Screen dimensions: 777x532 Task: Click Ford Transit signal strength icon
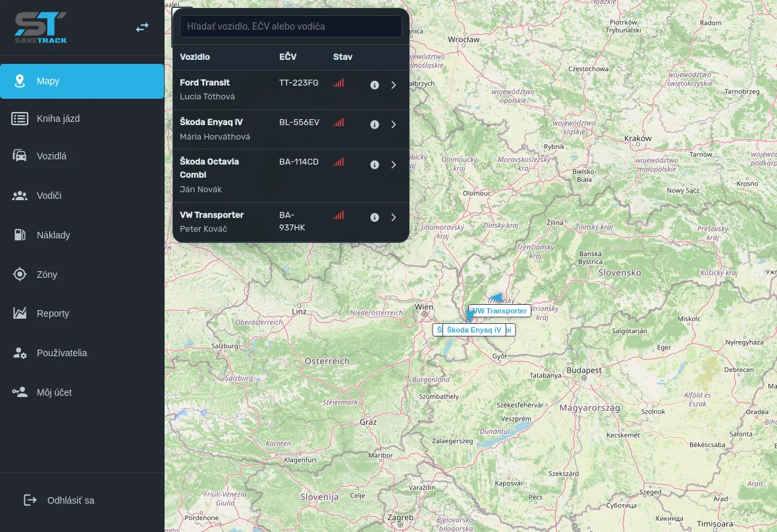coord(339,83)
